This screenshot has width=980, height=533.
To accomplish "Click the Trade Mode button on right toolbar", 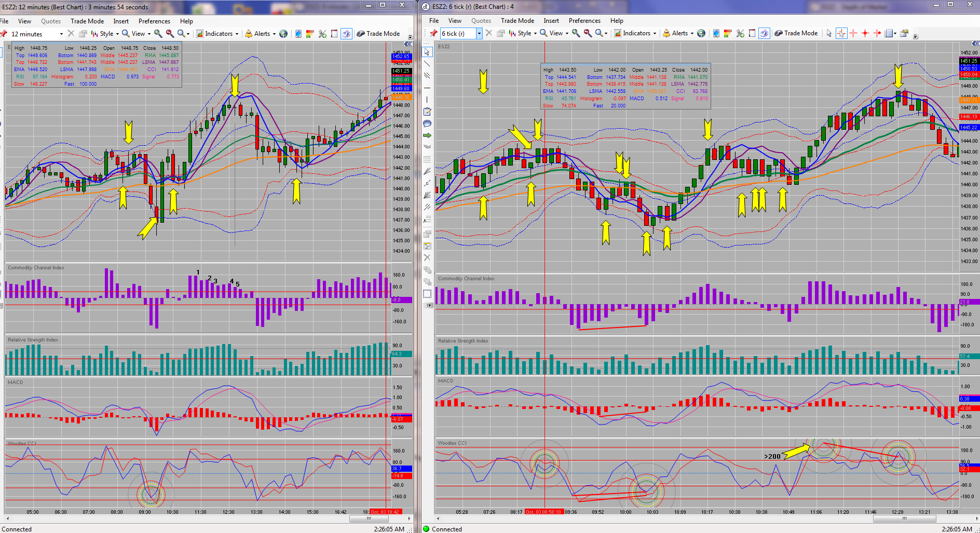I will coord(796,33).
